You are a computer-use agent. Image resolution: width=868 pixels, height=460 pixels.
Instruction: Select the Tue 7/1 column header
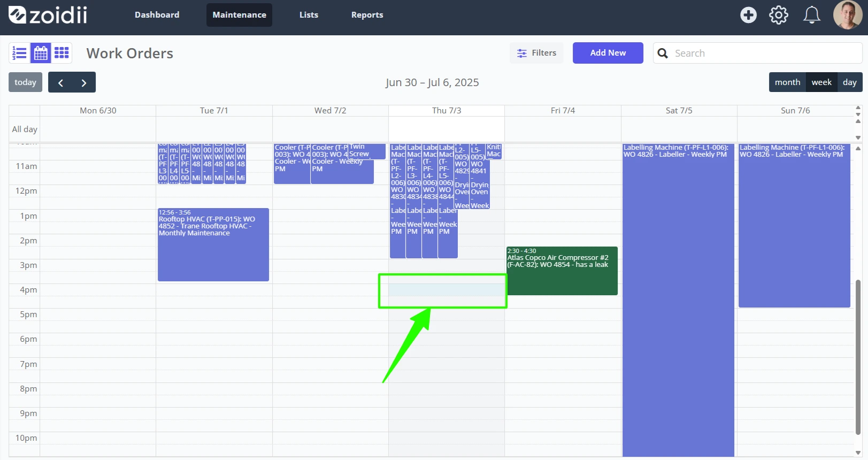click(x=214, y=111)
